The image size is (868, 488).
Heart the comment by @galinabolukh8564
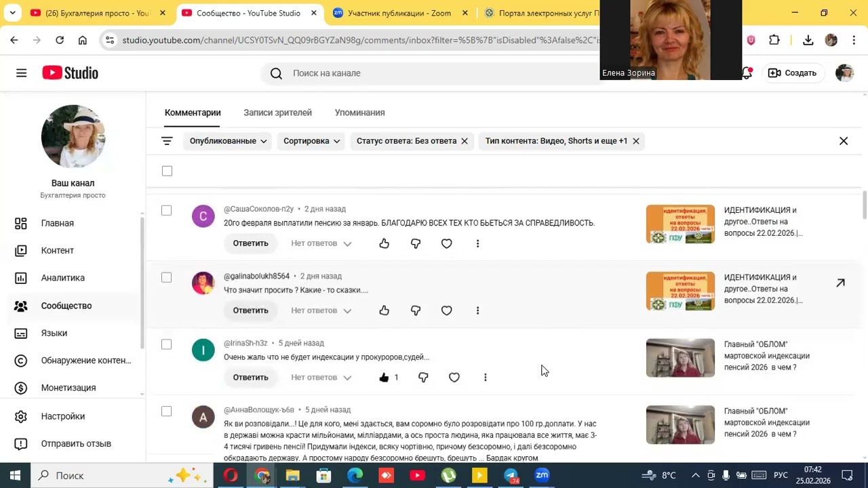(x=446, y=310)
